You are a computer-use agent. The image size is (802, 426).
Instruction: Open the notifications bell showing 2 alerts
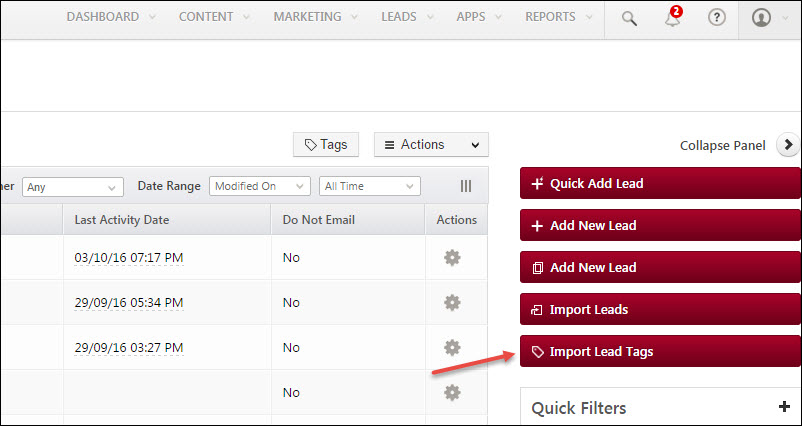[x=673, y=18]
